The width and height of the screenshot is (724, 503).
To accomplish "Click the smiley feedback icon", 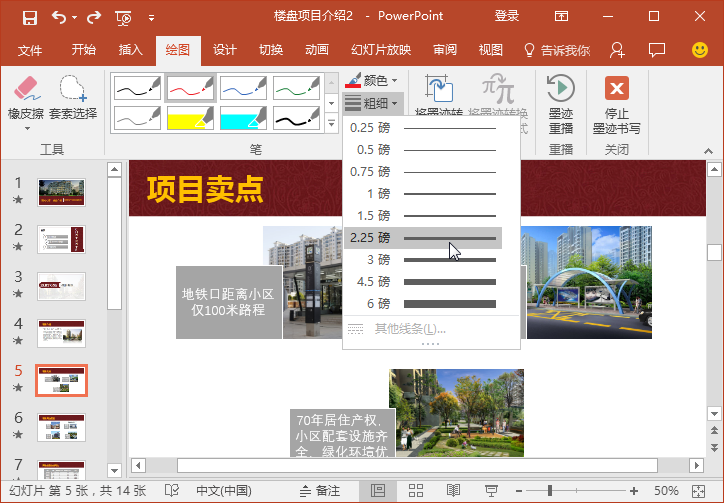I will click(700, 50).
